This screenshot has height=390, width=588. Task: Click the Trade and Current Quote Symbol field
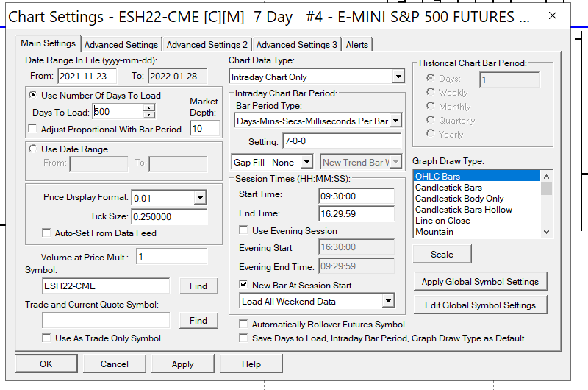[x=106, y=321]
